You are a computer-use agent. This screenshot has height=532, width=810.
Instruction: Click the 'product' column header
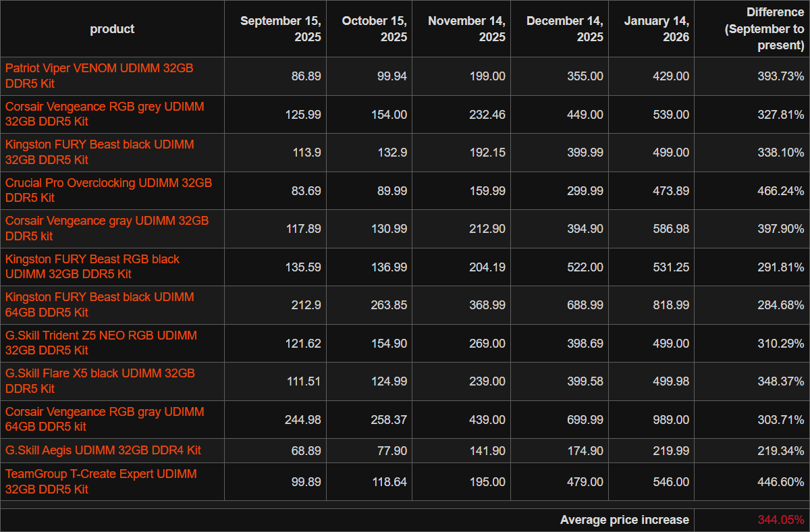click(x=112, y=28)
